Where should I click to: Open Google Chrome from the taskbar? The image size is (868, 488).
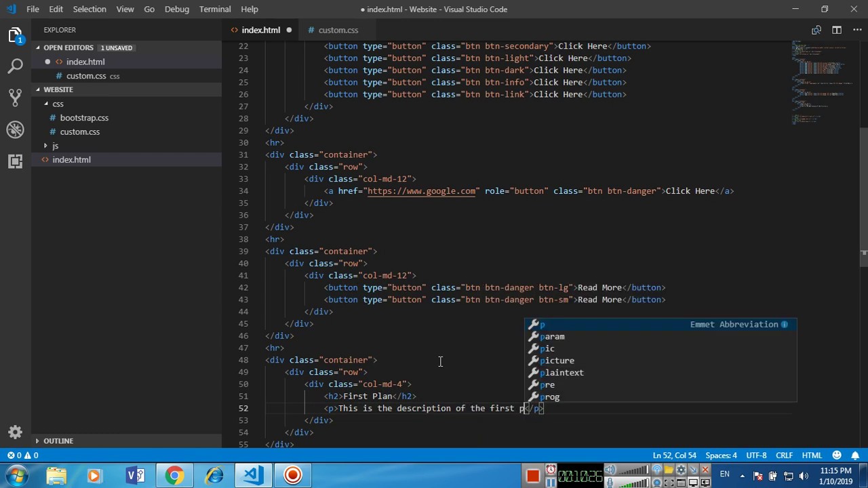tap(174, 476)
